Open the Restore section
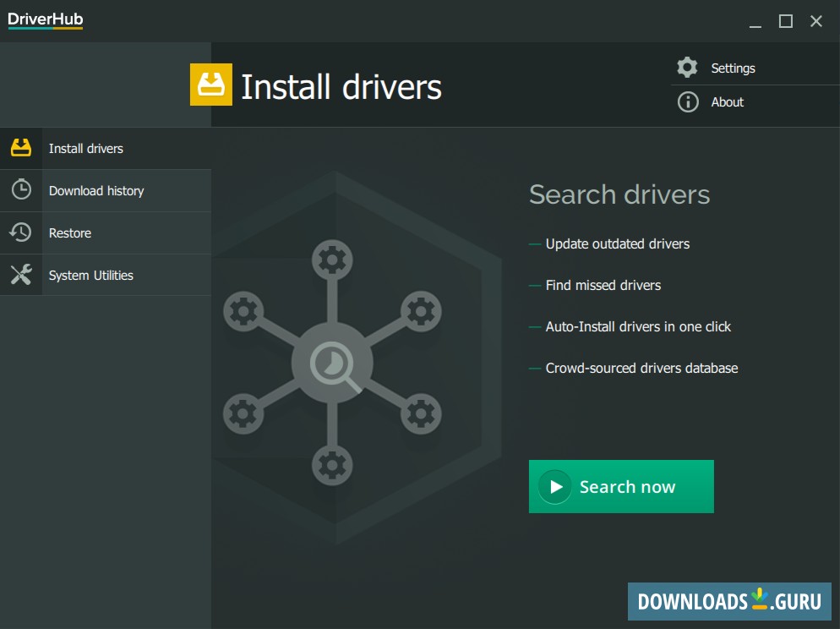The image size is (840, 629). point(70,232)
